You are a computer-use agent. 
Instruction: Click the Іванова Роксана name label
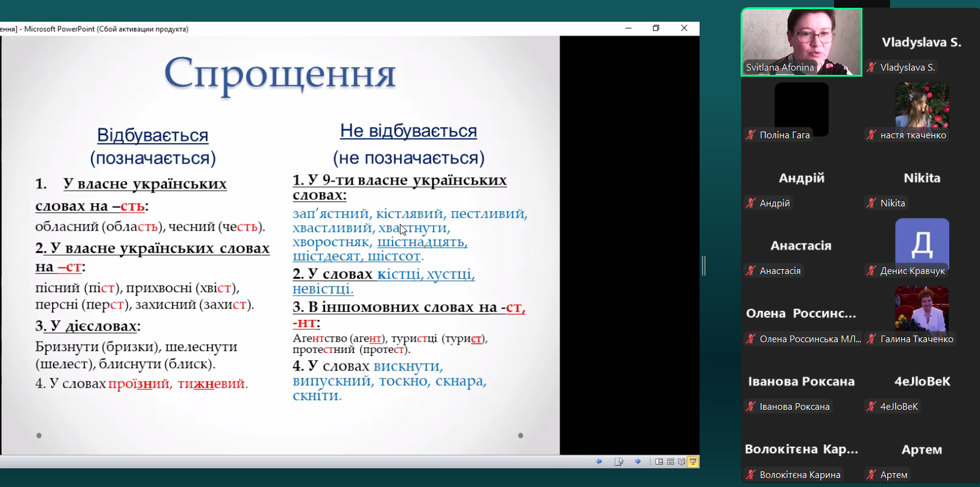pyautogui.click(x=794, y=407)
